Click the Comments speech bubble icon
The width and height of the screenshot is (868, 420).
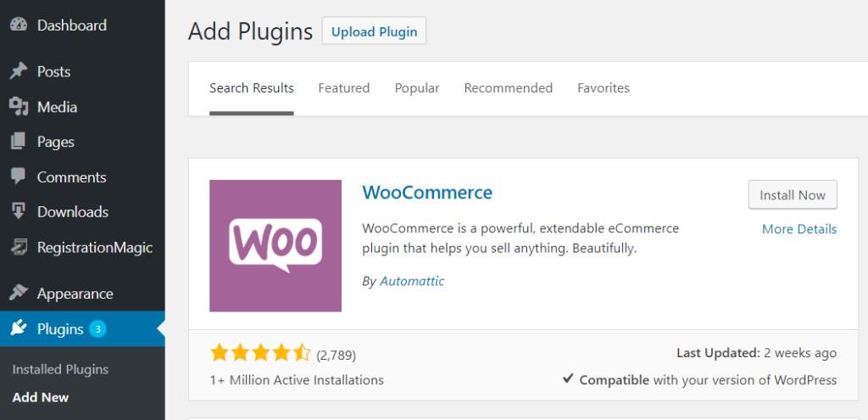coord(19,177)
